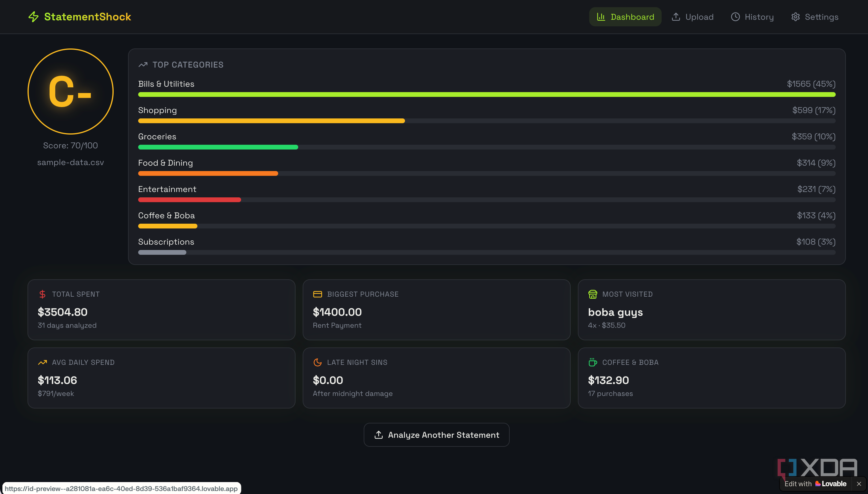Click the moon icon on Late Night Sins
This screenshot has height=494, width=868.
point(317,362)
